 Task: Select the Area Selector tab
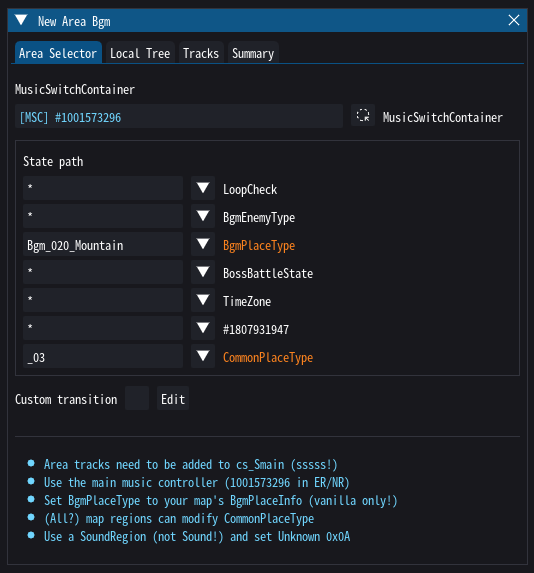click(58, 53)
